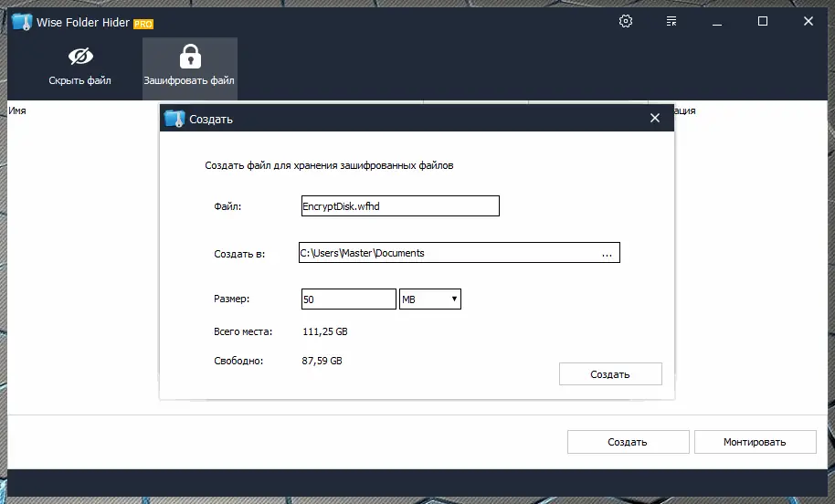Click the Размер value field showing 50
Image resolution: width=835 pixels, height=504 pixels.
click(349, 299)
